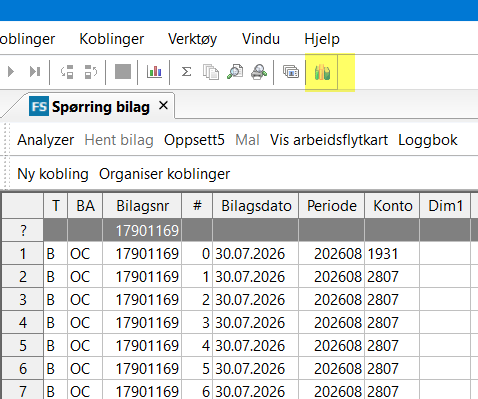This screenshot has height=399, width=478.
Task: Click Konto 2807 in row 6
Action: pos(392,368)
